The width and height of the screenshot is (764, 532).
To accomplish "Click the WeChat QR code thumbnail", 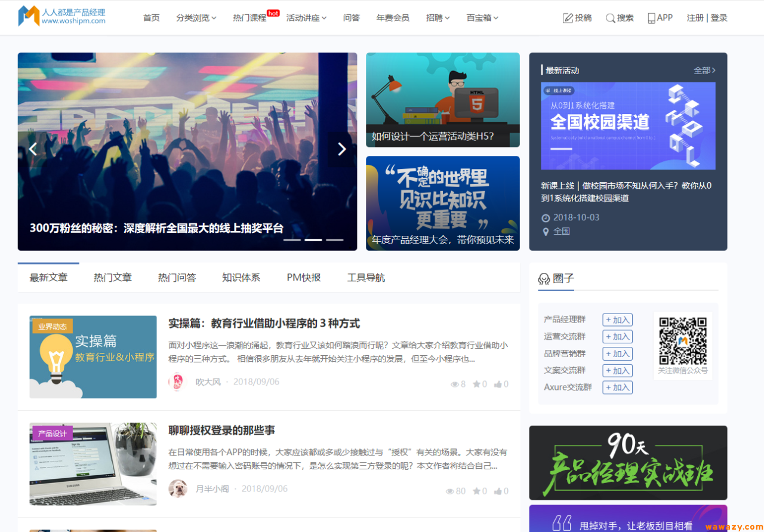I will tap(682, 340).
